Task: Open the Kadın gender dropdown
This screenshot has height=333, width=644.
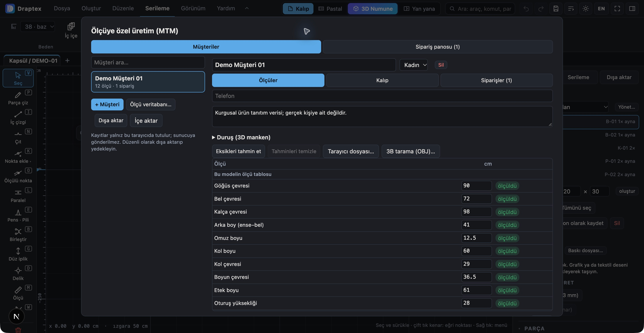Action: (x=414, y=65)
